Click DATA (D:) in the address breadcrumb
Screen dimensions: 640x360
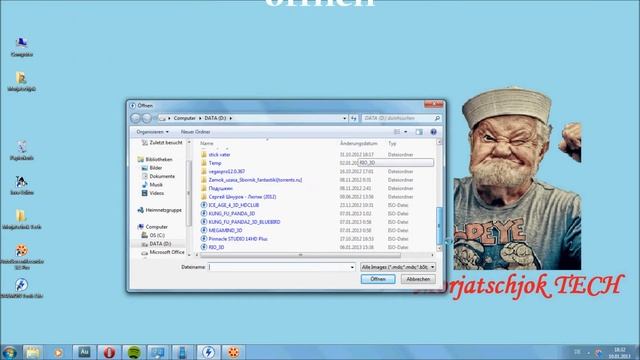(215, 118)
